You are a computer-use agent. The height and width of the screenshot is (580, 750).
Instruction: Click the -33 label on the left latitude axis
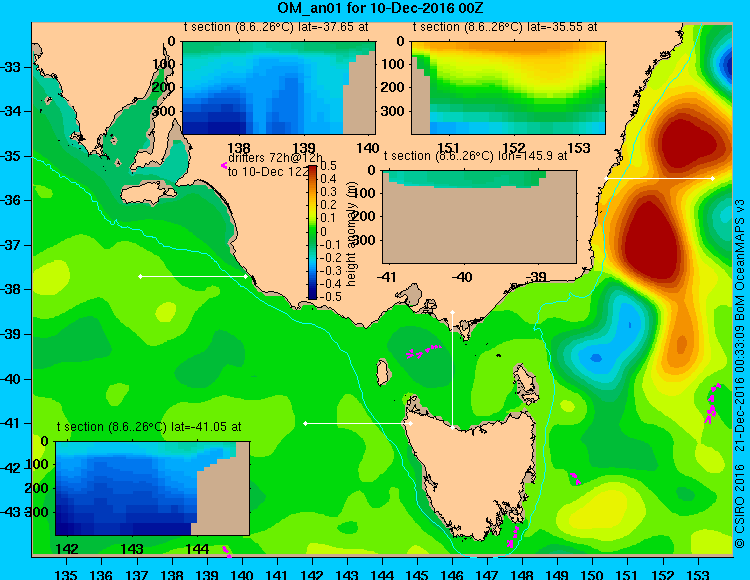tap(11, 67)
